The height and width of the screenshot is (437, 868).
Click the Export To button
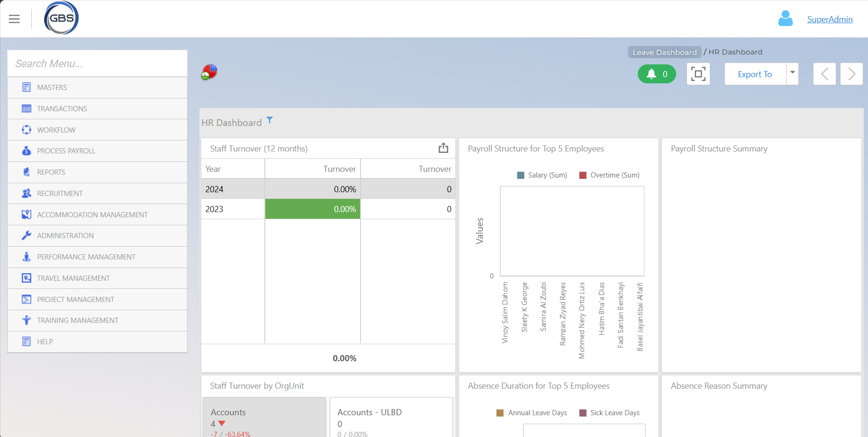pyautogui.click(x=755, y=74)
